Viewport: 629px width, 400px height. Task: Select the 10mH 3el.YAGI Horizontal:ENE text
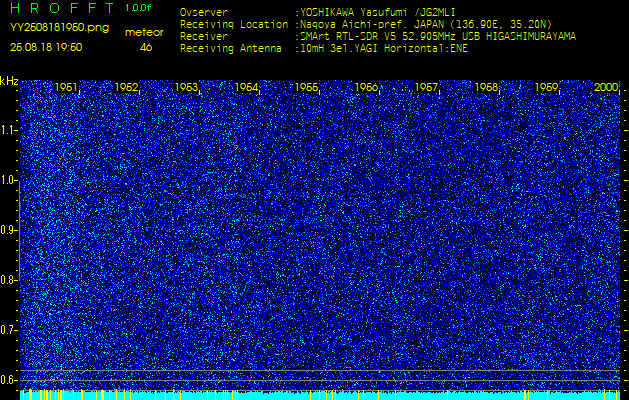383,49
